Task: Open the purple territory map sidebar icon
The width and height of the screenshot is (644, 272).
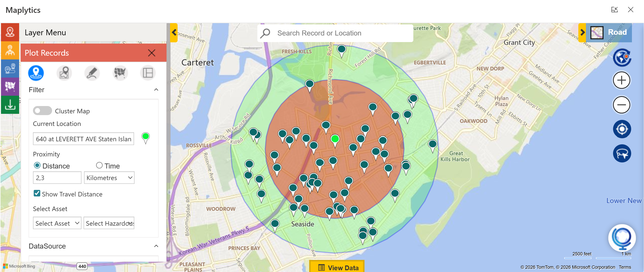Action: tap(10, 87)
